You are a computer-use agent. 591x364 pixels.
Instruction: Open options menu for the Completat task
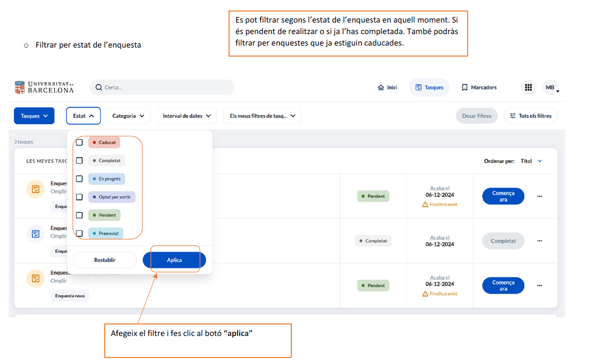pos(539,241)
